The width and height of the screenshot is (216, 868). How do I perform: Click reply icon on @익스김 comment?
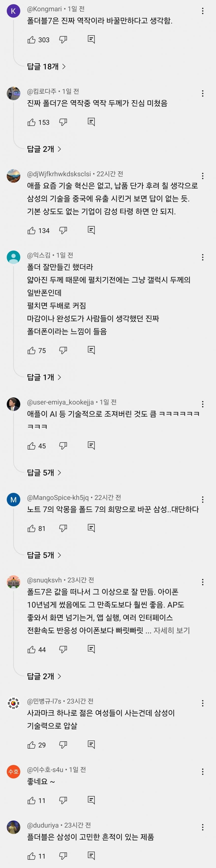pos(91,351)
